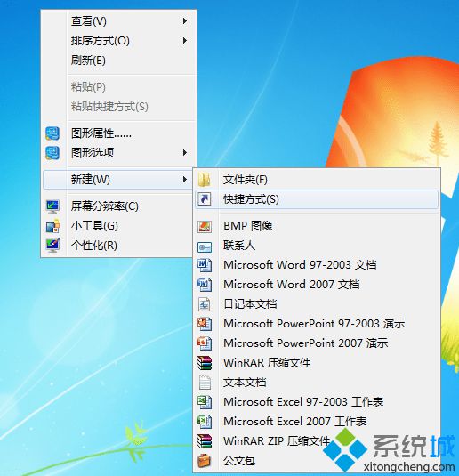459x476 pixels.
Task: Click the PowerPoint 2007 演示 icon
Action: point(205,343)
